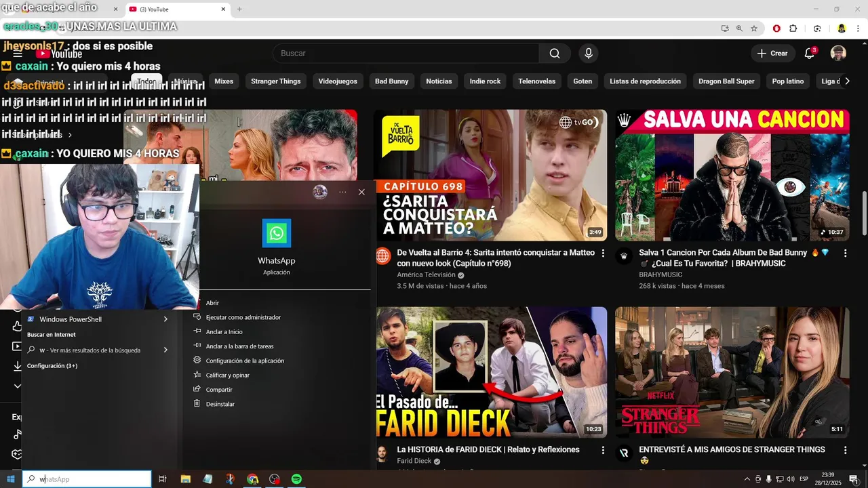868x488 pixels.
Task: Open Farid Dieck video thumbnail
Action: tap(490, 372)
